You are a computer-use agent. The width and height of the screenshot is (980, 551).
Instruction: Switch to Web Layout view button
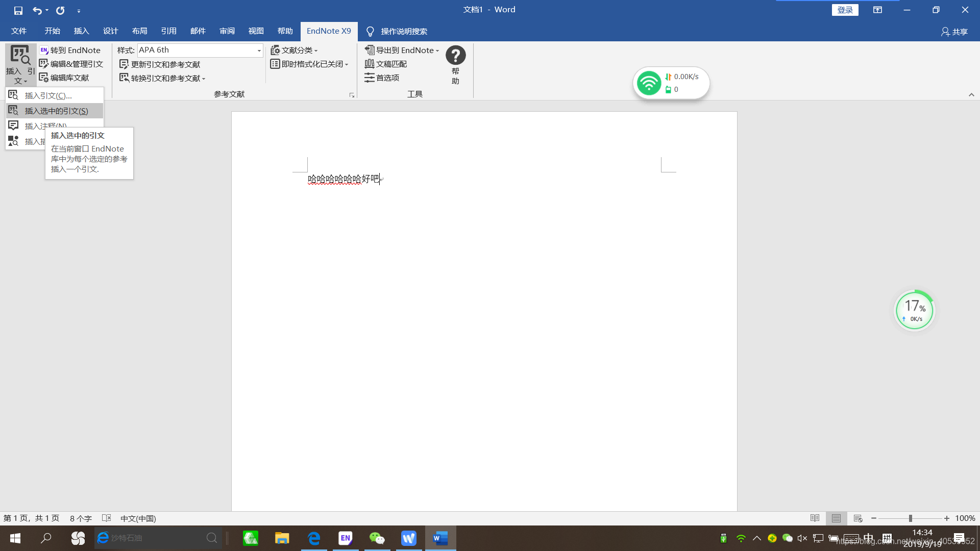click(857, 518)
